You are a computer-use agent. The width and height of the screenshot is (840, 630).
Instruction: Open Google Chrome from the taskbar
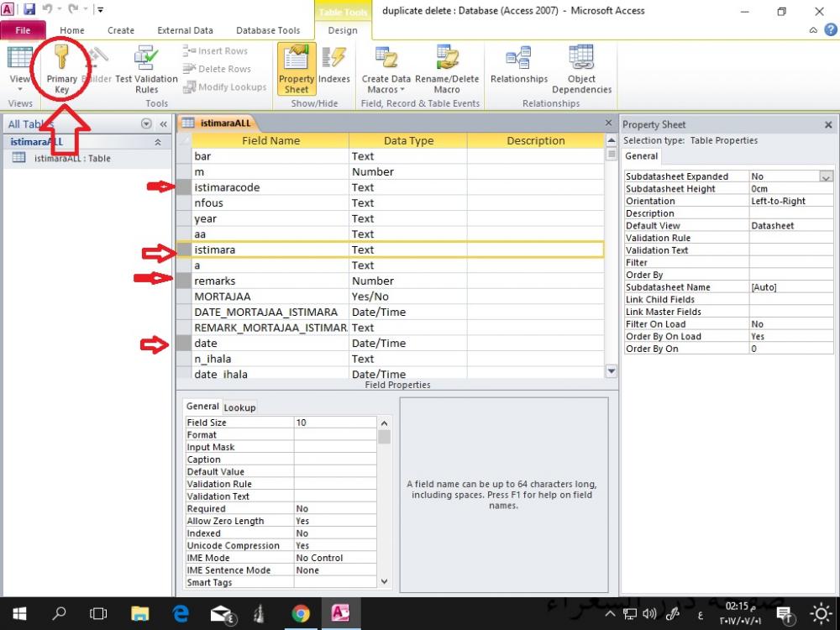pos(301,613)
